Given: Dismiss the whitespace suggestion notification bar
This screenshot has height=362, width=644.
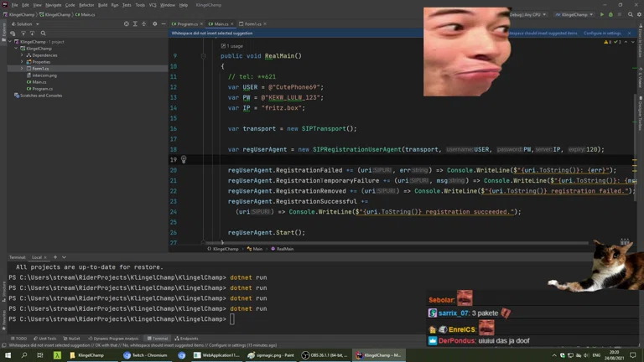Looking at the screenshot, I should [x=629, y=34].
